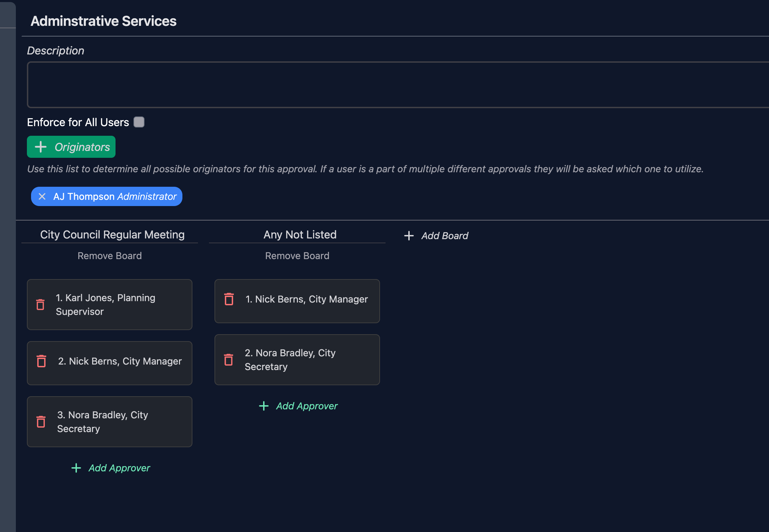The width and height of the screenshot is (769, 532).
Task: Click inside the Description text box
Action: [x=397, y=85]
